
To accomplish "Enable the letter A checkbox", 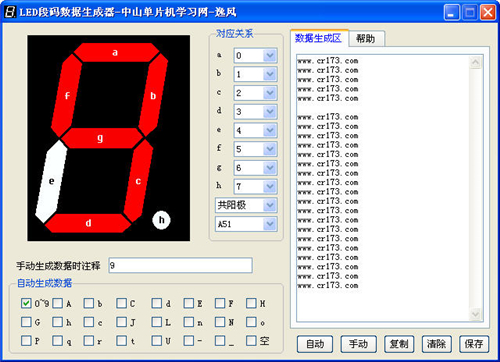I will 57,303.
